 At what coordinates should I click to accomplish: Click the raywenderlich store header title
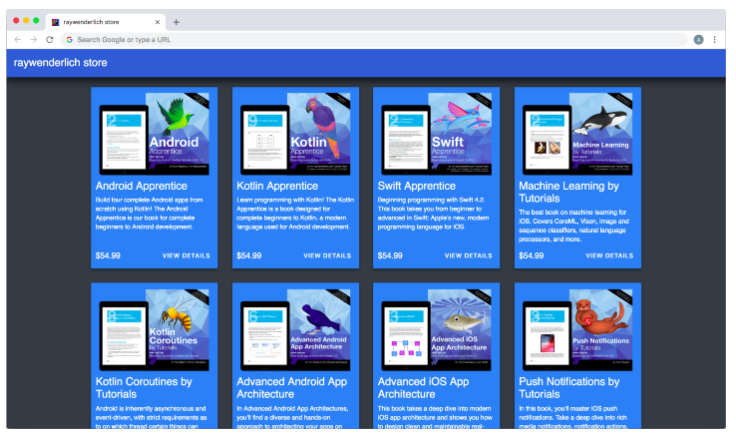(x=61, y=62)
